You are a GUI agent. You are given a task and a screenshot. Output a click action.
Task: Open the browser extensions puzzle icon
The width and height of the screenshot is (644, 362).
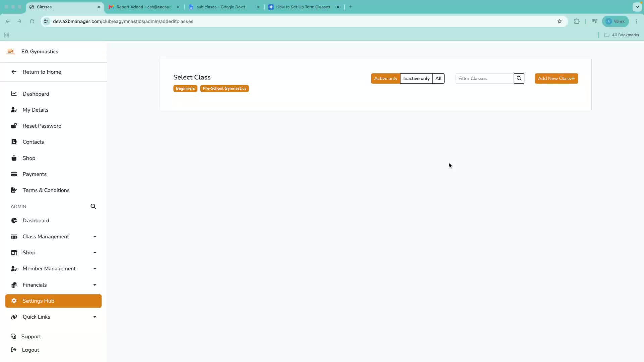pyautogui.click(x=577, y=21)
